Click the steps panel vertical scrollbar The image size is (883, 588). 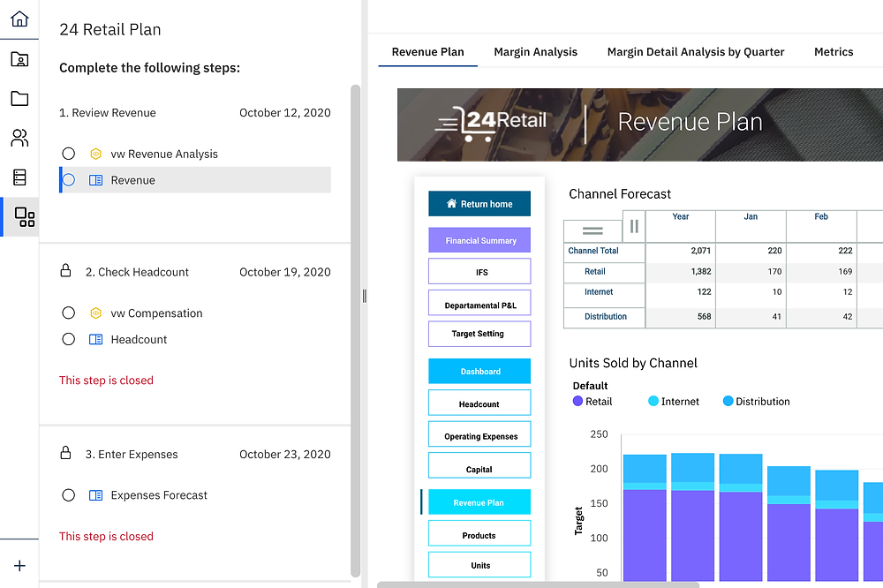pos(355,331)
